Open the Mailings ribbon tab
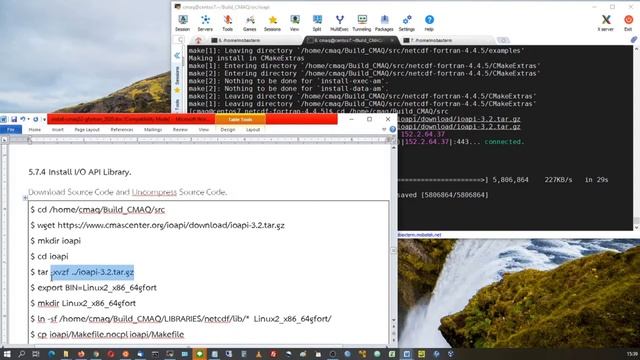640x360 pixels. [x=153, y=129]
